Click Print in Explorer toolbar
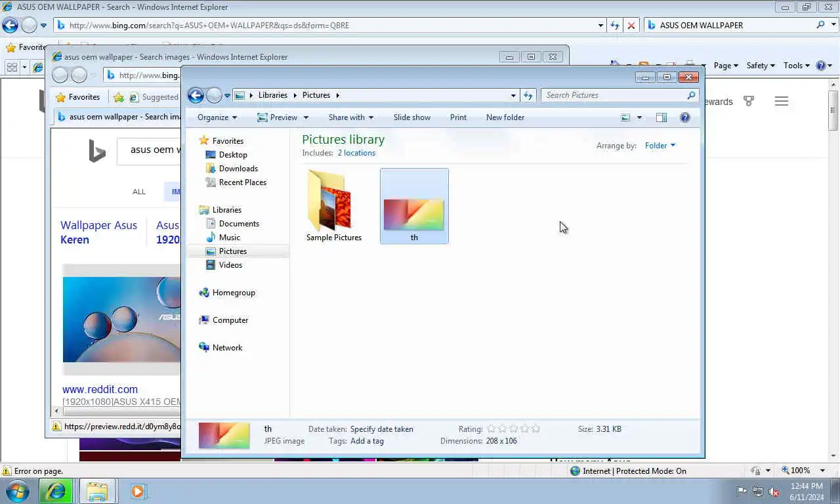Viewport: 840px width, 504px height. (x=458, y=117)
